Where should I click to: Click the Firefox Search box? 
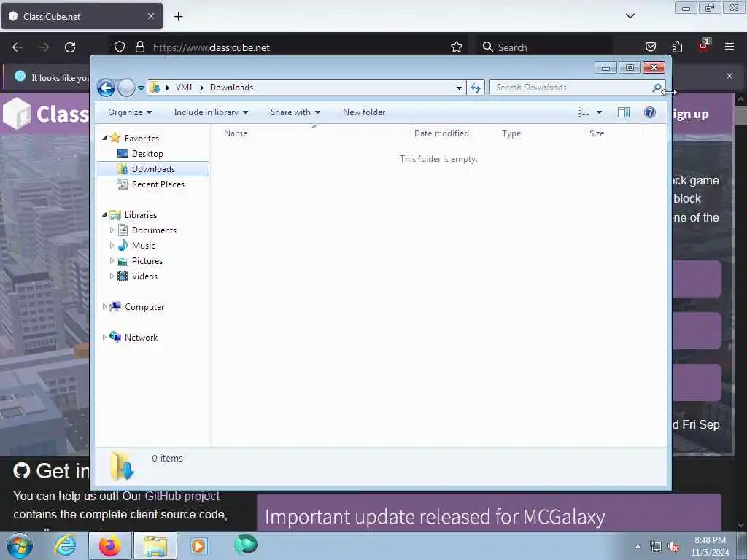544,47
